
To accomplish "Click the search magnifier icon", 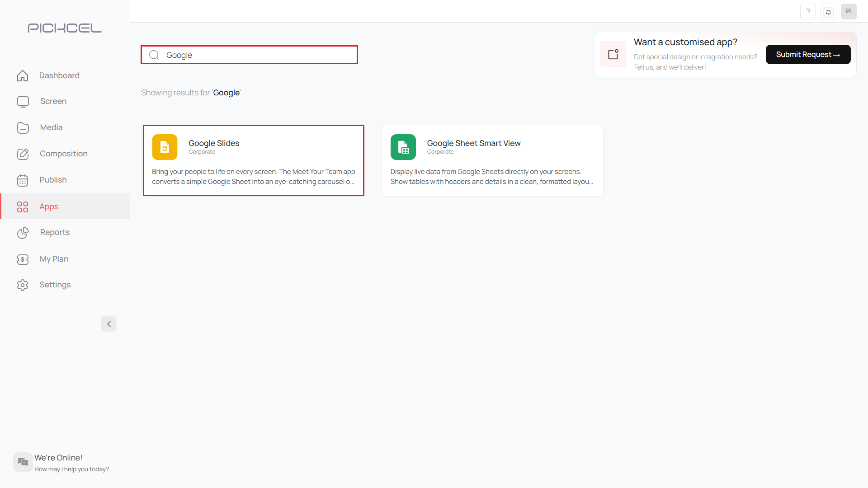I will tap(154, 55).
